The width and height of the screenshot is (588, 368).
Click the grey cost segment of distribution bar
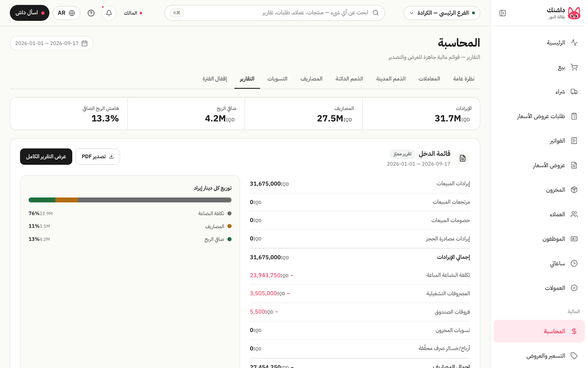click(x=155, y=200)
